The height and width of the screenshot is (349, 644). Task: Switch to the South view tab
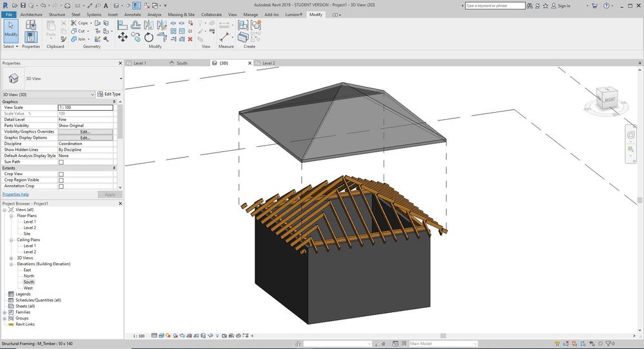pos(182,63)
